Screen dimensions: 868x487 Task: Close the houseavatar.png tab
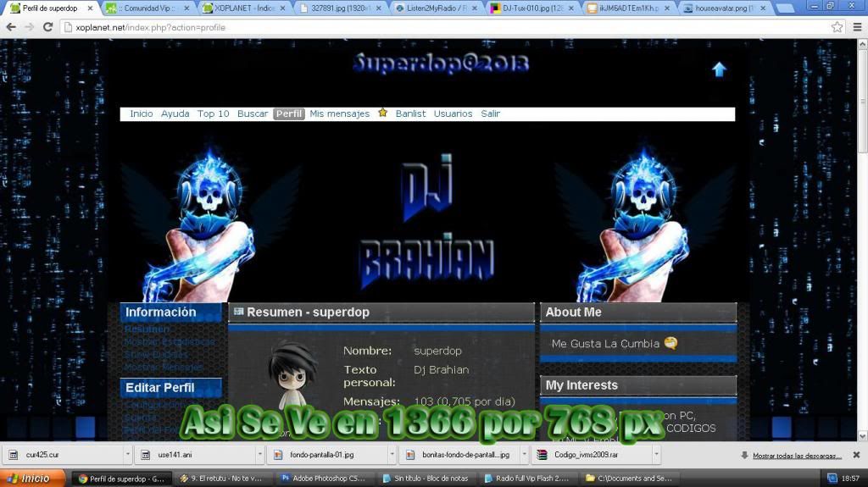tap(763, 8)
